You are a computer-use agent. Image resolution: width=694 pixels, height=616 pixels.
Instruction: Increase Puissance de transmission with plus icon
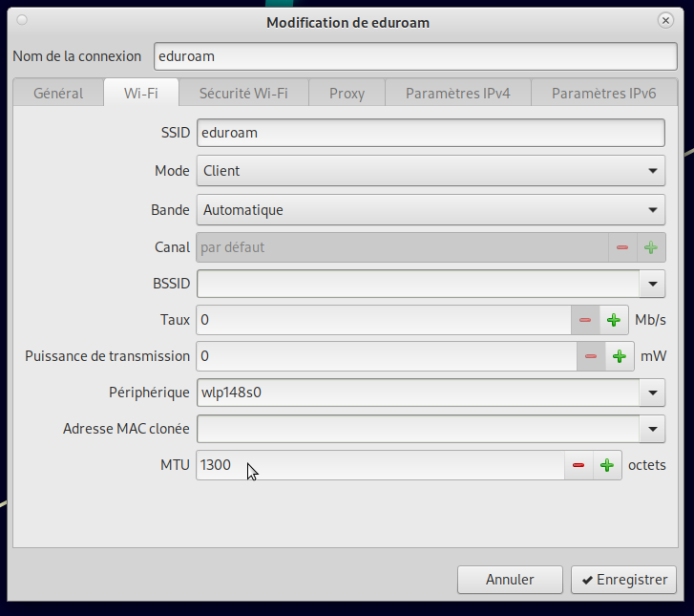(x=619, y=356)
